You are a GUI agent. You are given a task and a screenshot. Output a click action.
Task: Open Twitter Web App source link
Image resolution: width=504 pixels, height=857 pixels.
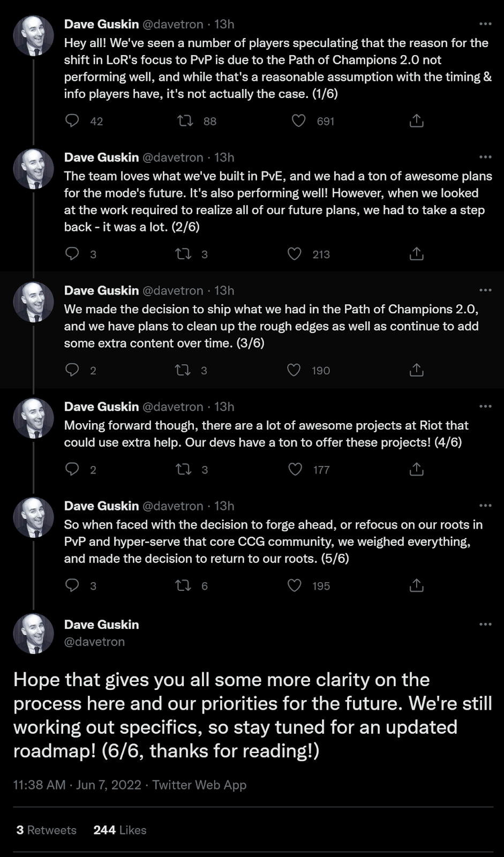(199, 785)
